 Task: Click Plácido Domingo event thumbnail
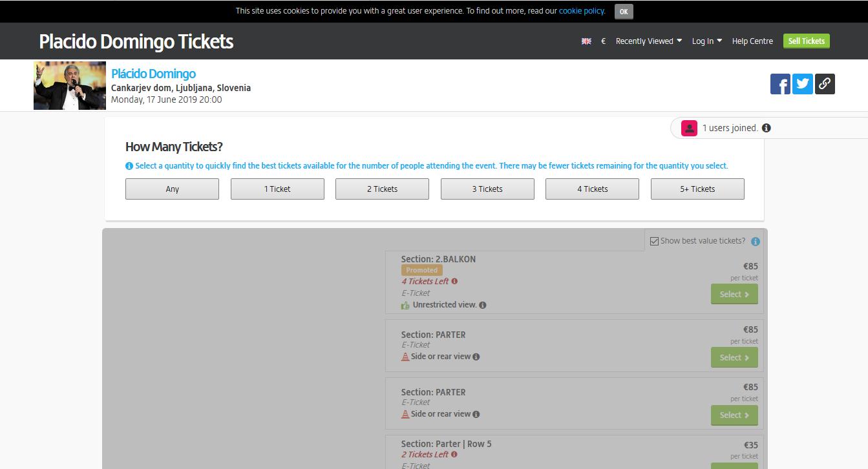(x=70, y=85)
